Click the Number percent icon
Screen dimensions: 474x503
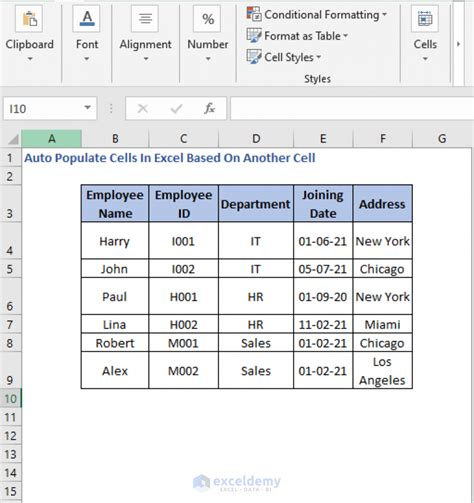click(x=207, y=19)
